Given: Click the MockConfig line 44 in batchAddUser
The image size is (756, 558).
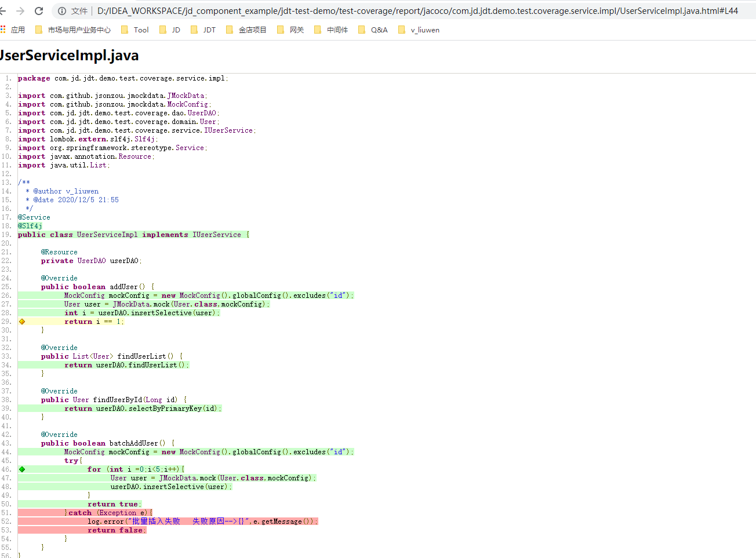Looking at the screenshot, I should [x=209, y=452].
